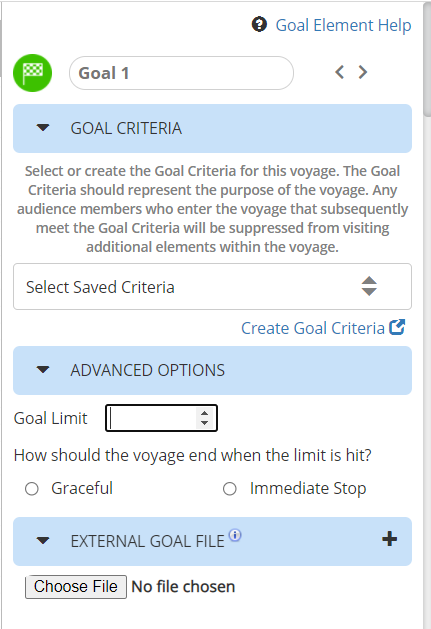This screenshot has height=629, width=431.
Task: Click the panel's vertical scrollbar thumb
Action: [x=427, y=60]
